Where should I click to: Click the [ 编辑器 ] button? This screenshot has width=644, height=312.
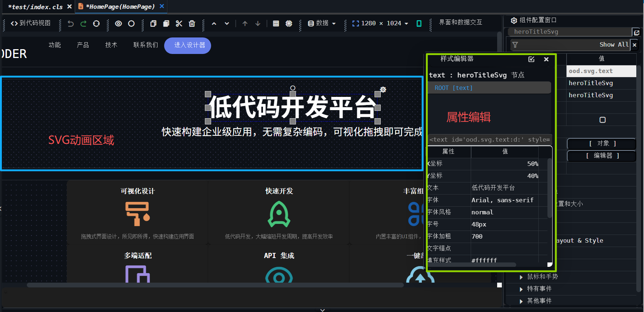602,156
